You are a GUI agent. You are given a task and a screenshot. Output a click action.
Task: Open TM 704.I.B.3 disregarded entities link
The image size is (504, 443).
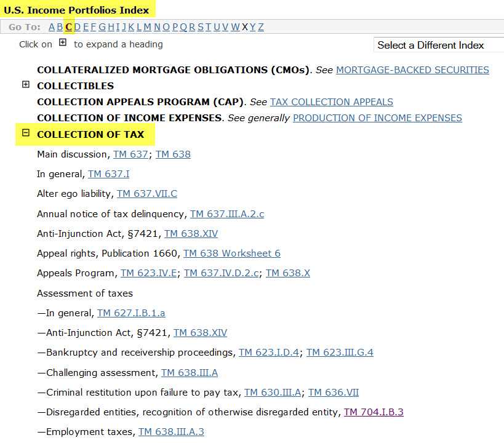(374, 412)
